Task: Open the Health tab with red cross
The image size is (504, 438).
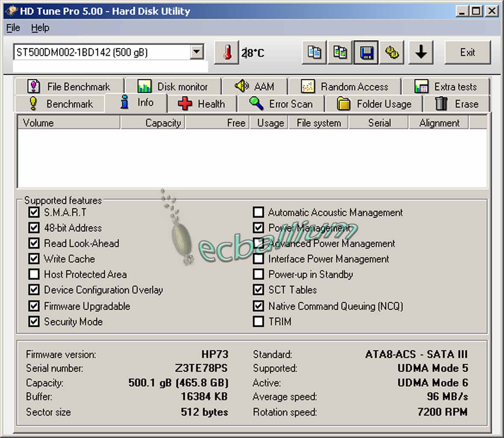Action: pos(202,104)
